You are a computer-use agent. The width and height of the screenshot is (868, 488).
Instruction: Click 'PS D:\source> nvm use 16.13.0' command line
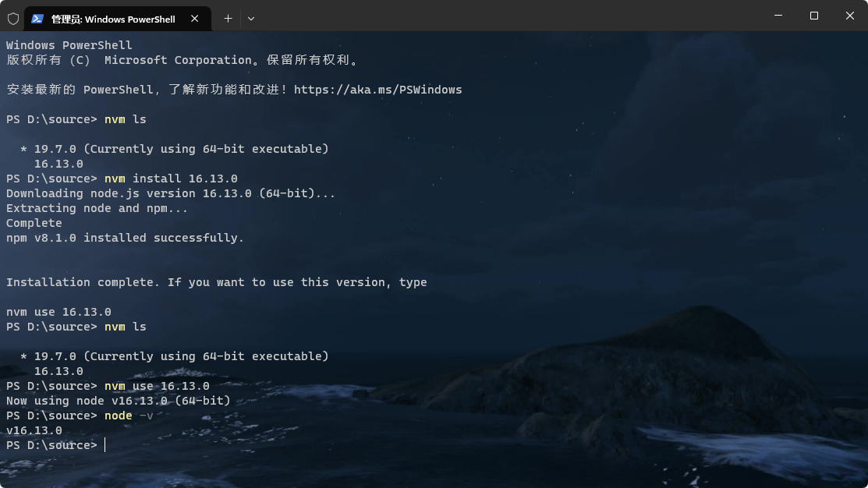pyautogui.click(x=108, y=386)
